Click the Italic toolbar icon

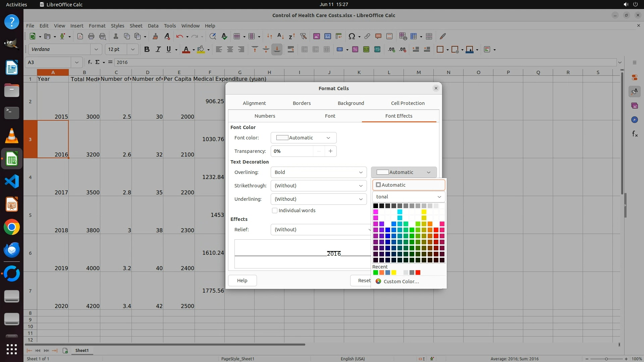coord(158,50)
